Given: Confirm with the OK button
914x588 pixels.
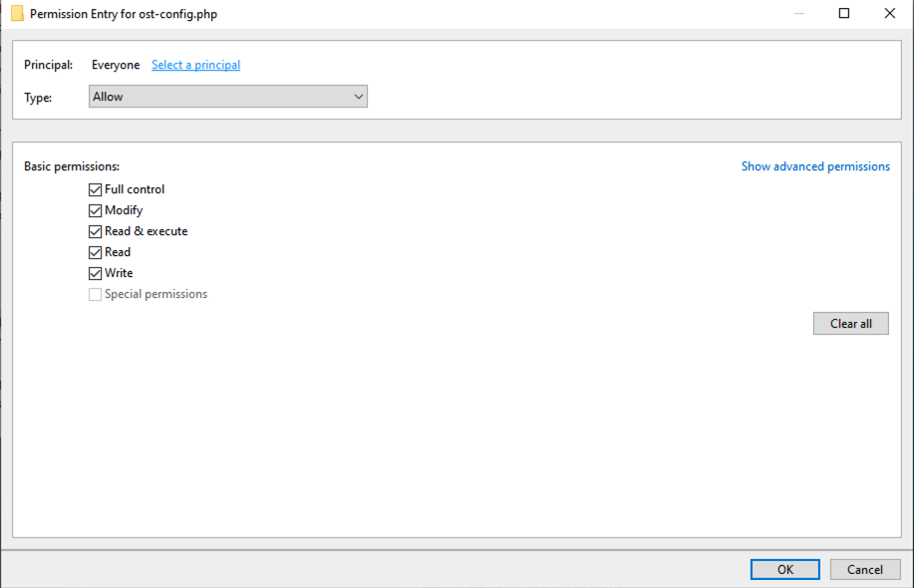Looking at the screenshot, I should pyautogui.click(x=785, y=569).
